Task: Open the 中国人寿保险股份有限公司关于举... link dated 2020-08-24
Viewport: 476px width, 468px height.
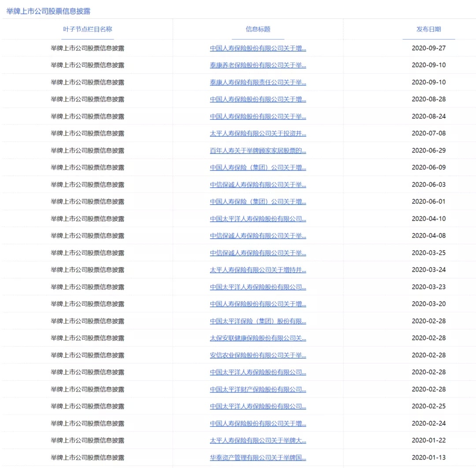Action: [258, 116]
